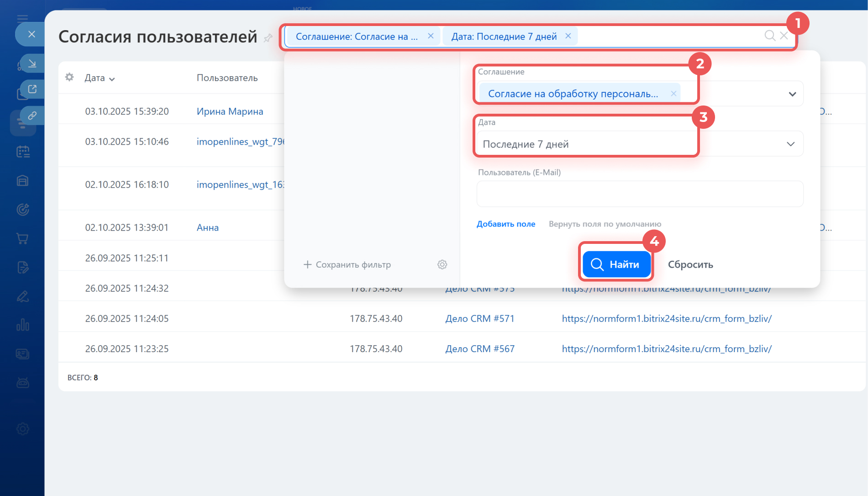Expand the 'Соглашение' dropdown arrow

(x=792, y=94)
